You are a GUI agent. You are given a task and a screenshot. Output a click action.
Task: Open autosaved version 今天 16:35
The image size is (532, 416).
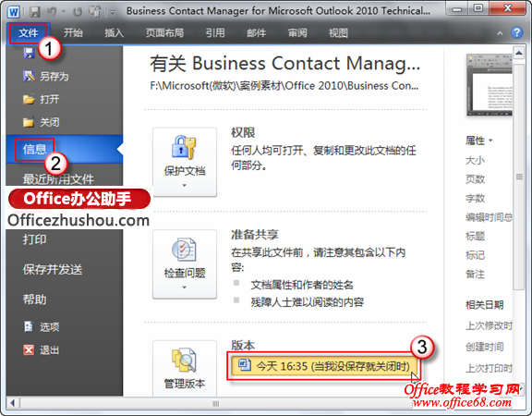[x=324, y=366]
